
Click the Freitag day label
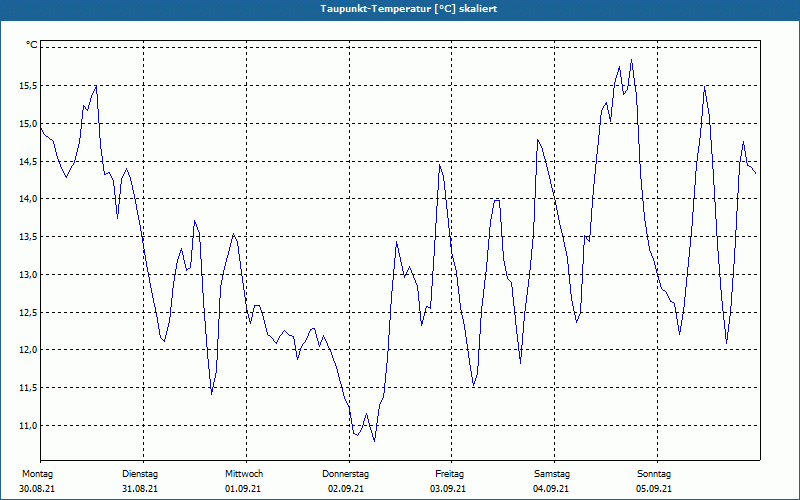(x=449, y=474)
